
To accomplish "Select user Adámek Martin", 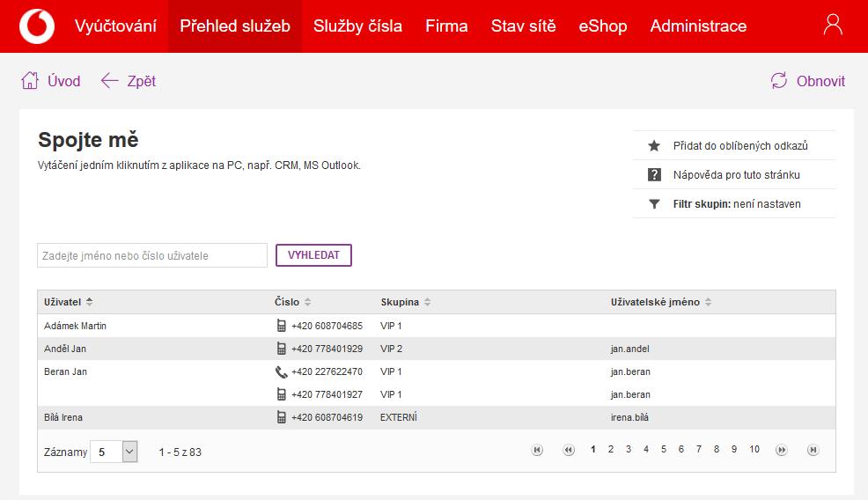I will [76, 326].
